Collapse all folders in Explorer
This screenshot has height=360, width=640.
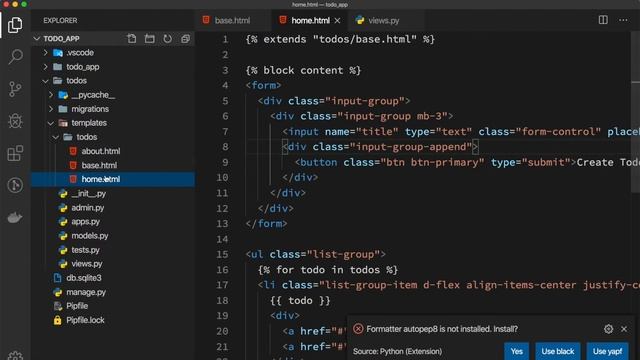(185, 39)
